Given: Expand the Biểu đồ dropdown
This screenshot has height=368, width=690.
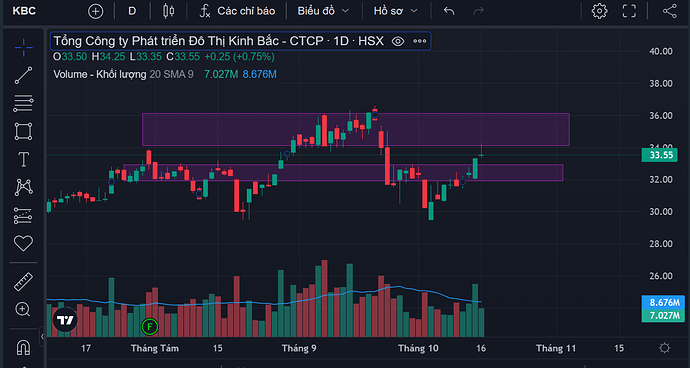Looking at the screenshot, I should [323, 11].
